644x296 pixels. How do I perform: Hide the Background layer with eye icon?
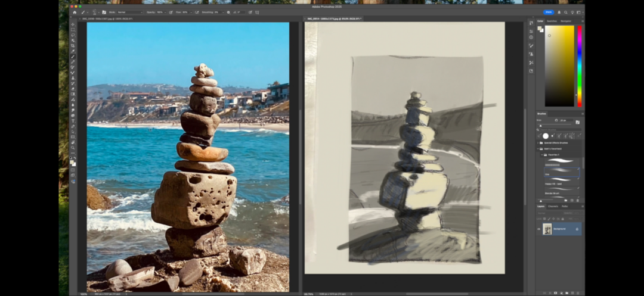pos(538,229)
